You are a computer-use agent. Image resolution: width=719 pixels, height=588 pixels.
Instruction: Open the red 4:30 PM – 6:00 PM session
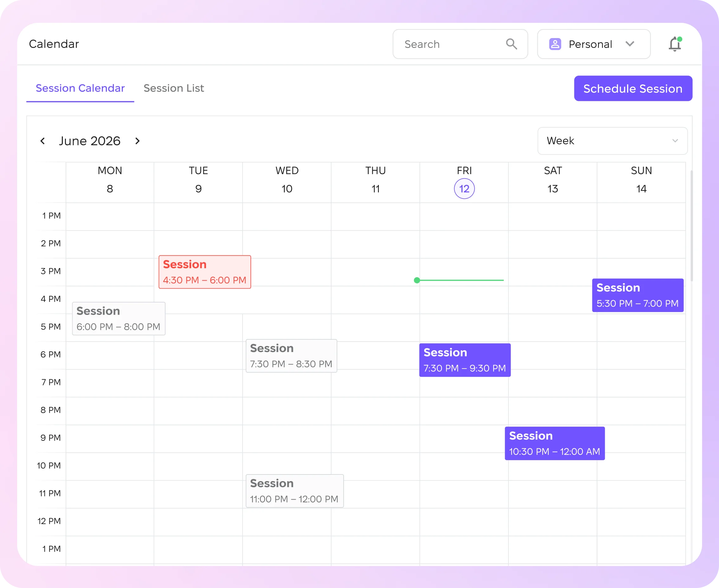(x=205, y=272)
